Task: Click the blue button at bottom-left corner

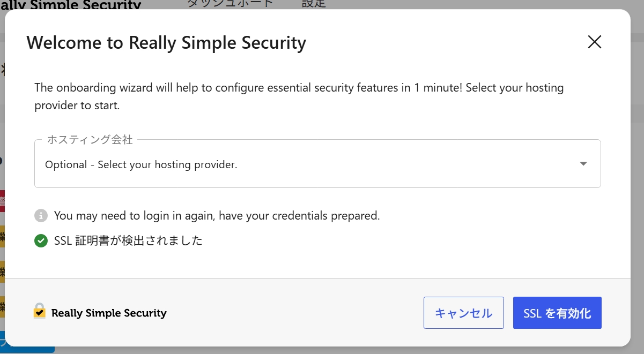Action: (x=27, y=342)
